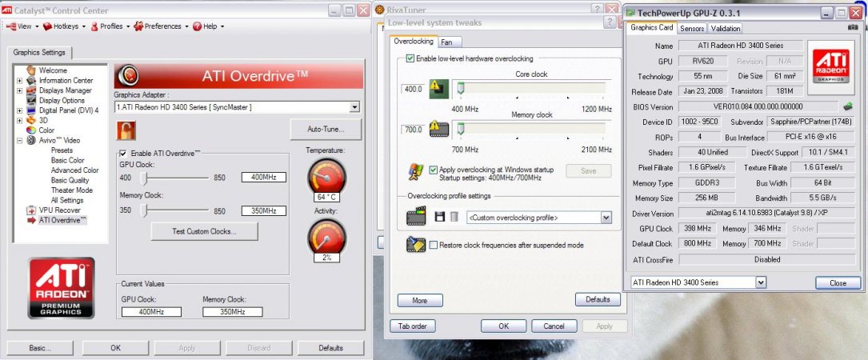
Task: Click the Windows startup flag icon in RivaTuner
Action: tap(416, 172)
